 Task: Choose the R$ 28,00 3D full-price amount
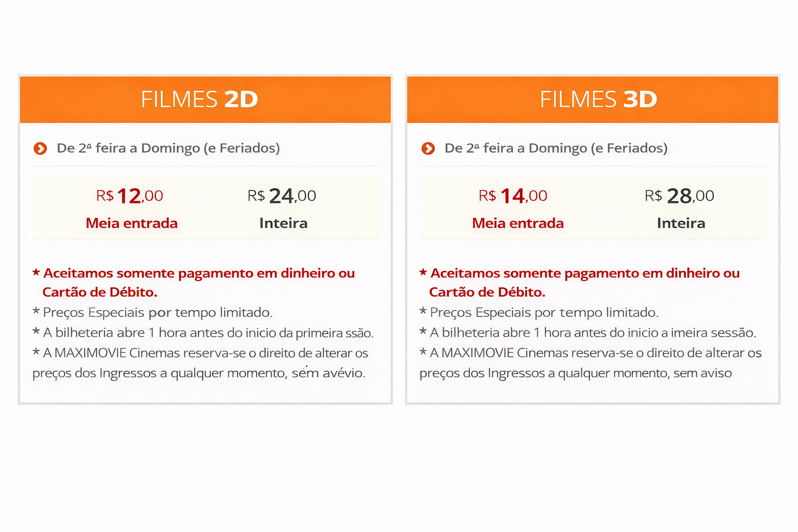coord(680,196)
